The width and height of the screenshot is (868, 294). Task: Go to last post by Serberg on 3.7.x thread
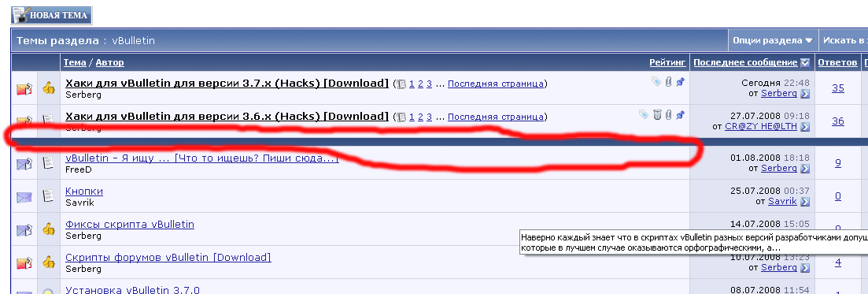click(805, 95)
